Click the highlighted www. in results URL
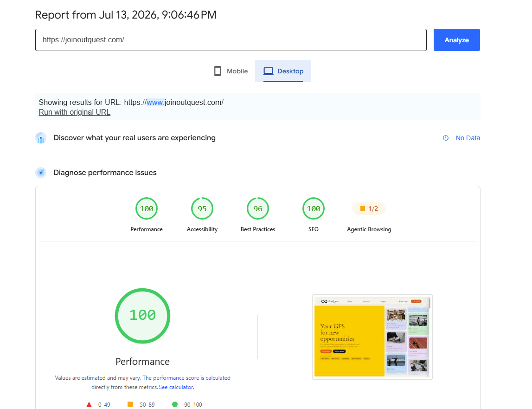The width and height of the screenshot is (532, 409). coord(155,102)
